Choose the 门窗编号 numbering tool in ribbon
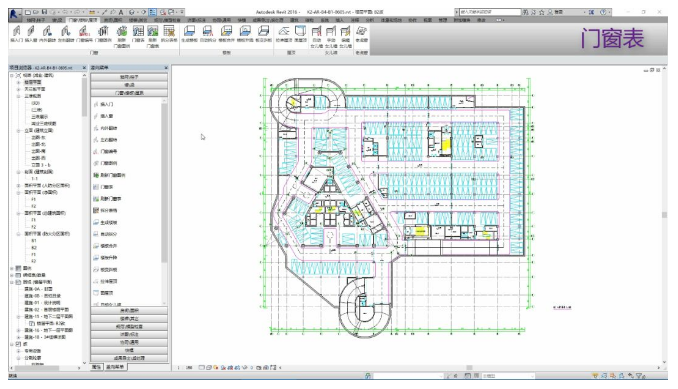Viewport: 678px width, 389px height. click(x=84, y=34)
